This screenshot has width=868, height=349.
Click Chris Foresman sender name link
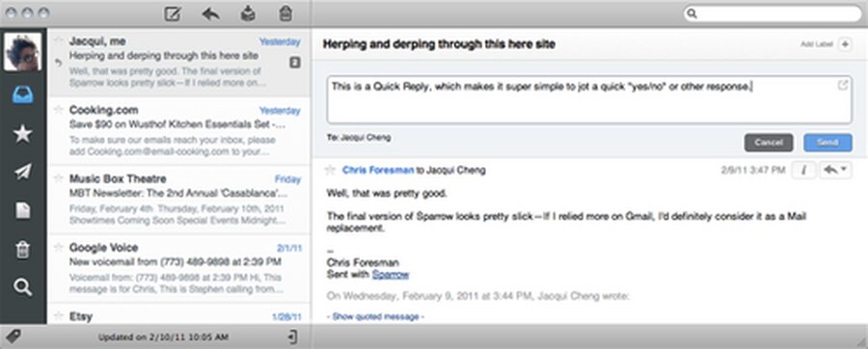click(378, 171)
